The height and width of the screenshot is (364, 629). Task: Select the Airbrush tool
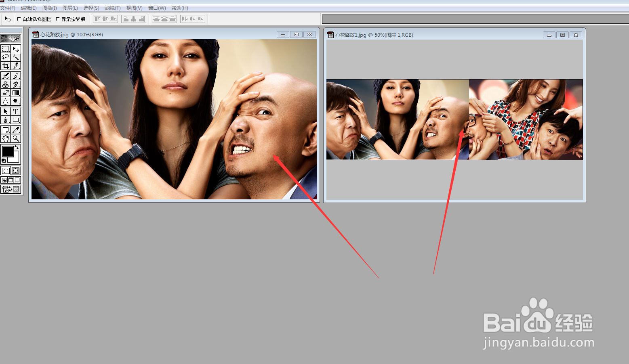[x=6, y=75]
